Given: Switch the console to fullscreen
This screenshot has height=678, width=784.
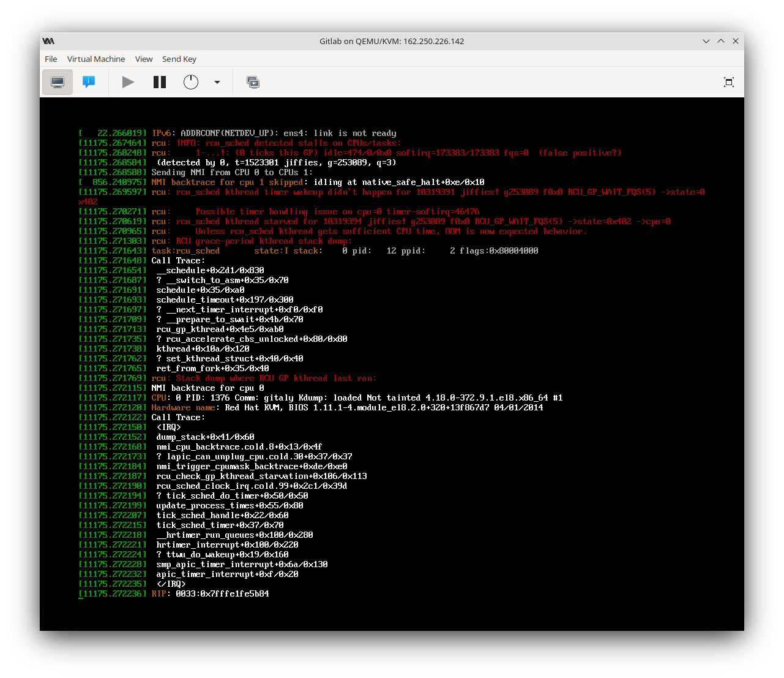Looking at the screenshot, I should tap(728, 82).
